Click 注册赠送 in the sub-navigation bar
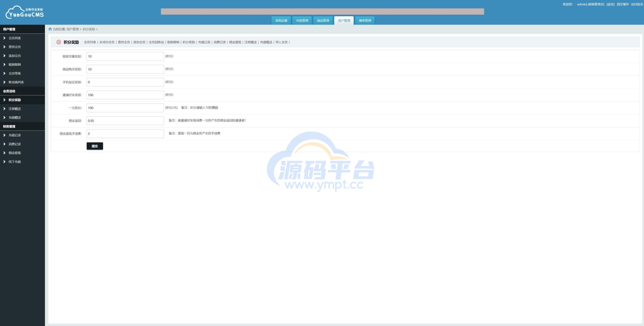This screenshot has height=326, width=644. [x=251, y=42]
